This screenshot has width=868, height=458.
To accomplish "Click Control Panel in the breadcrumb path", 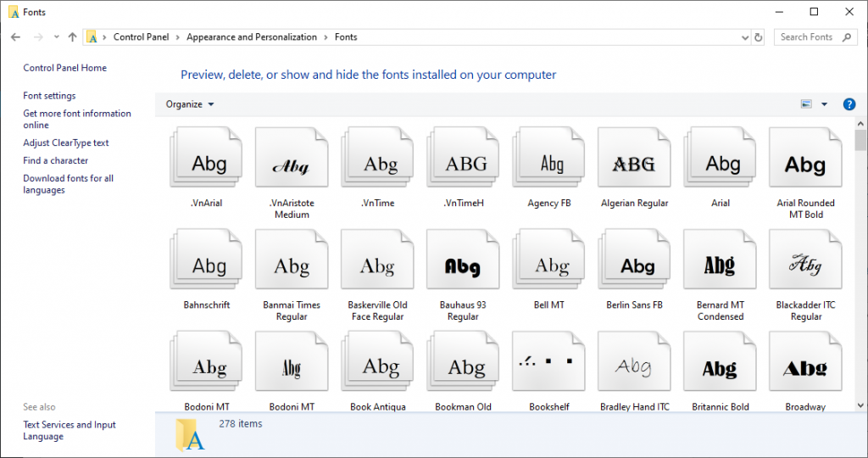I will pyautogui.click(x=142, y=37).
